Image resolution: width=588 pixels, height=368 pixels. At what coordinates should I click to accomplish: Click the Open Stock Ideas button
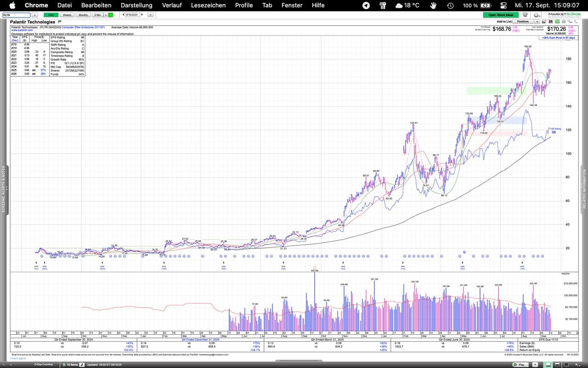(x=501, y=15)
